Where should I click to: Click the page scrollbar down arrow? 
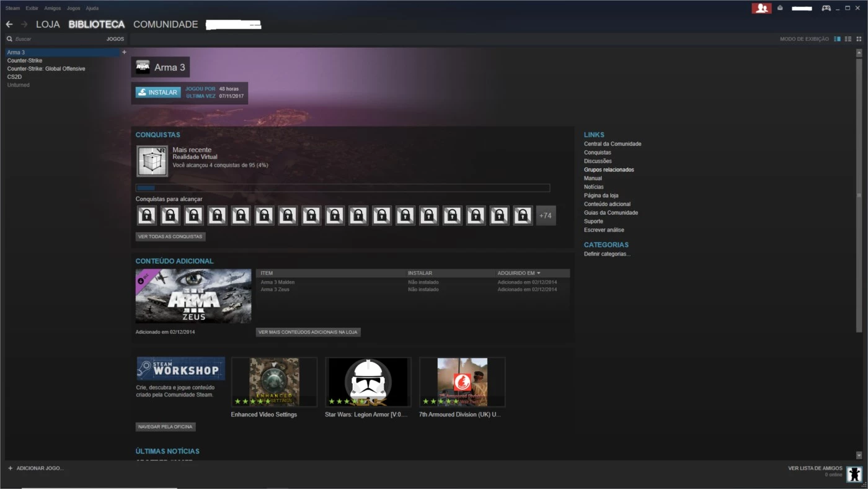tap(859, 455)
